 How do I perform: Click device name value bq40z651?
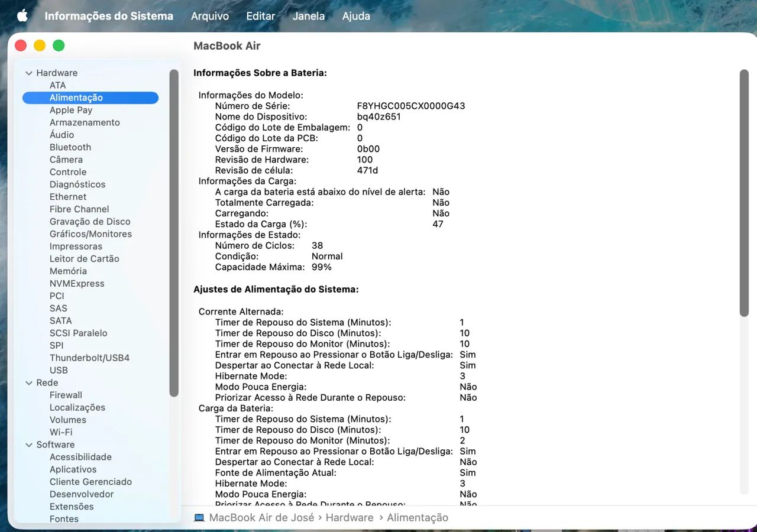coord(379,117)
